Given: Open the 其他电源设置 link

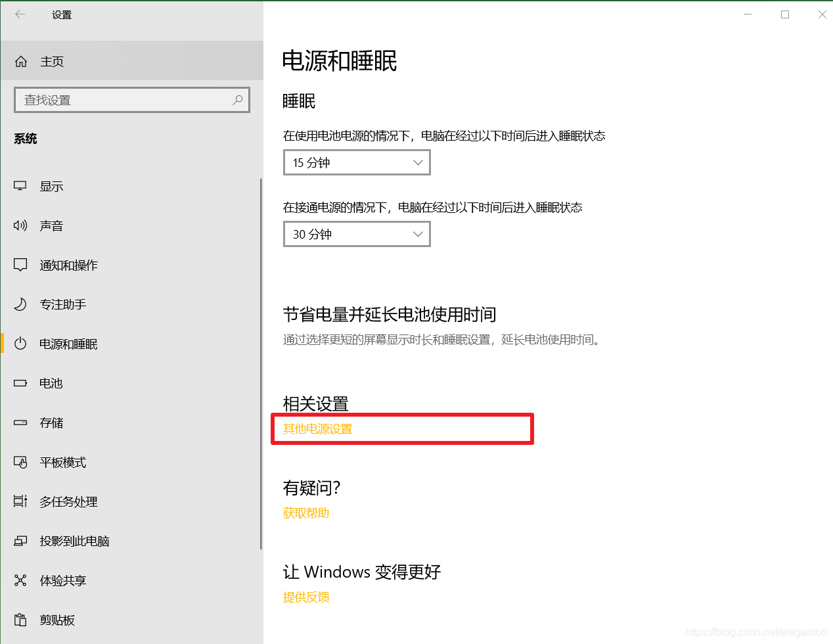Looking at the screenshot, I should (317, 428).
